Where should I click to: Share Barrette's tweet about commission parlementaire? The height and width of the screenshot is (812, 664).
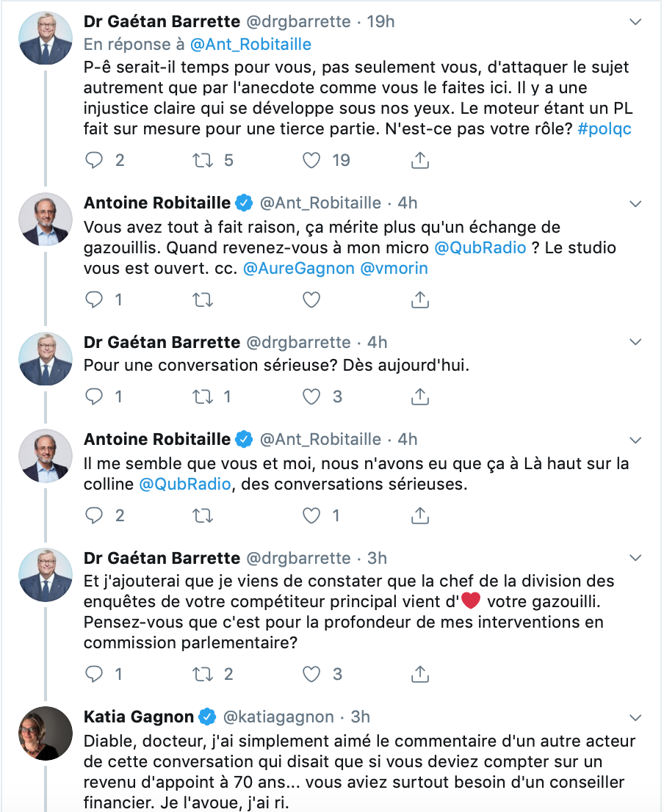[420, 674]
